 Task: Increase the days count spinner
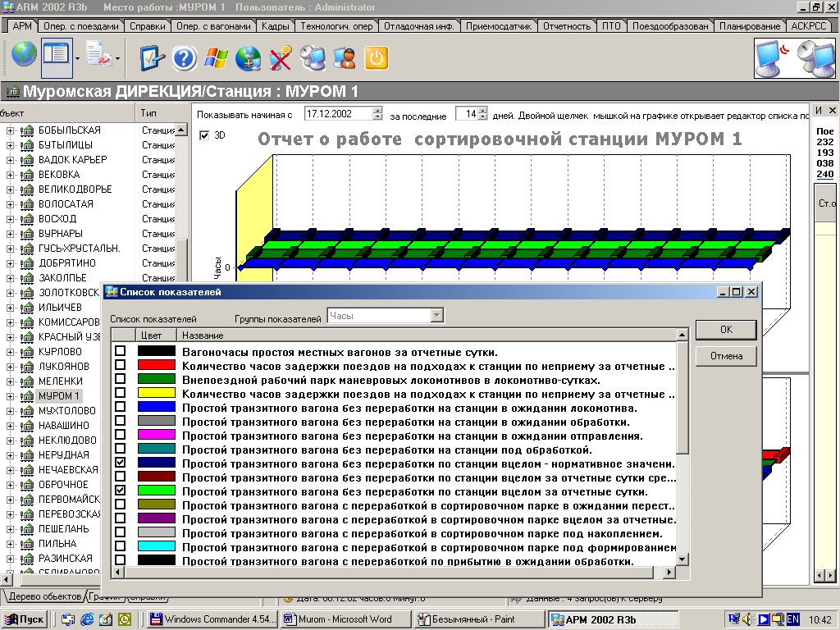coord(482,111)
